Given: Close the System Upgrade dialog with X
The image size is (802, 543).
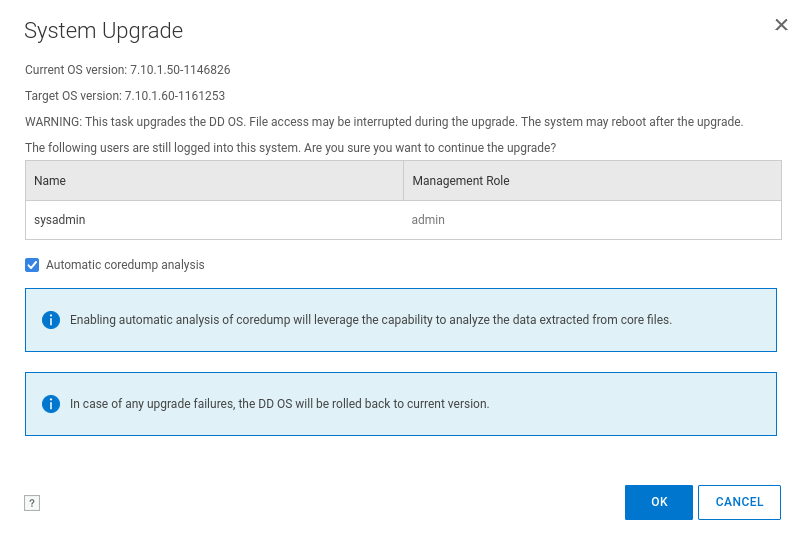Looking at the screenshot, I should coord(781,25).
